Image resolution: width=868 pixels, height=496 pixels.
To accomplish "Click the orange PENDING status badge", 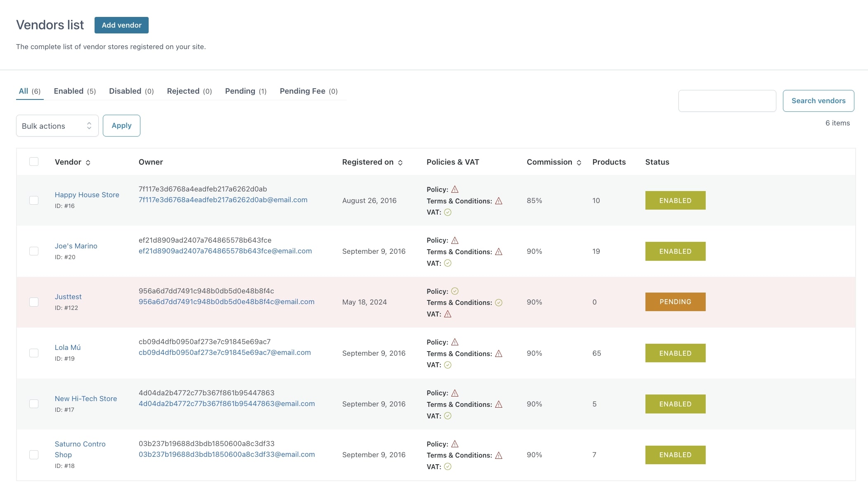I will tap(675, 302).
